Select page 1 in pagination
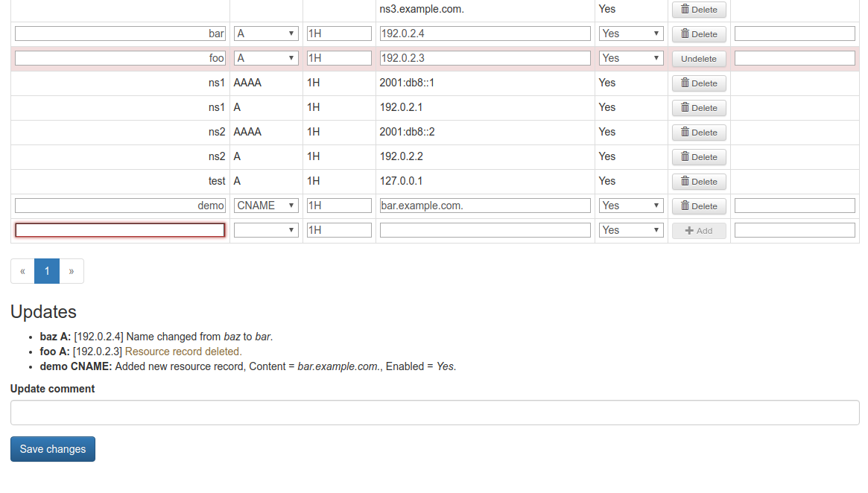 click(x=47, y=271)
